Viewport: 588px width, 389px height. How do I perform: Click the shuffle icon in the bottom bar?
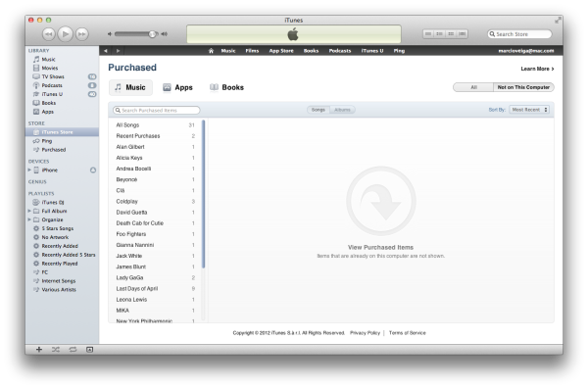pos(56,349)
